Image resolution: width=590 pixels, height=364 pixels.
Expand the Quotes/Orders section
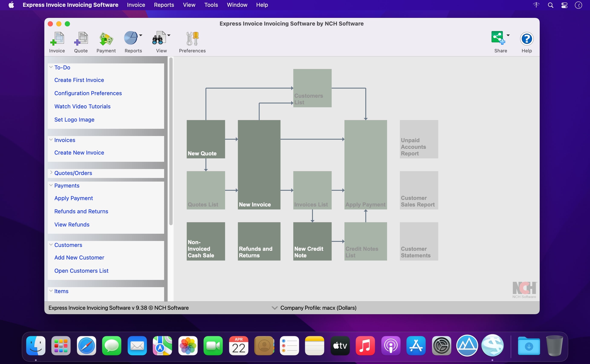coord(51,173)
